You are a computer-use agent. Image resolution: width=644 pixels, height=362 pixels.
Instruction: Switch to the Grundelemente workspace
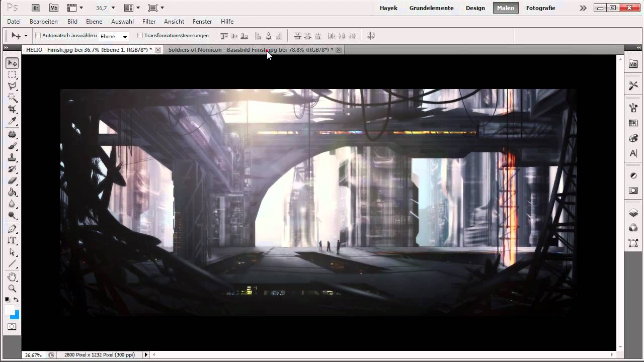(431, 8)
